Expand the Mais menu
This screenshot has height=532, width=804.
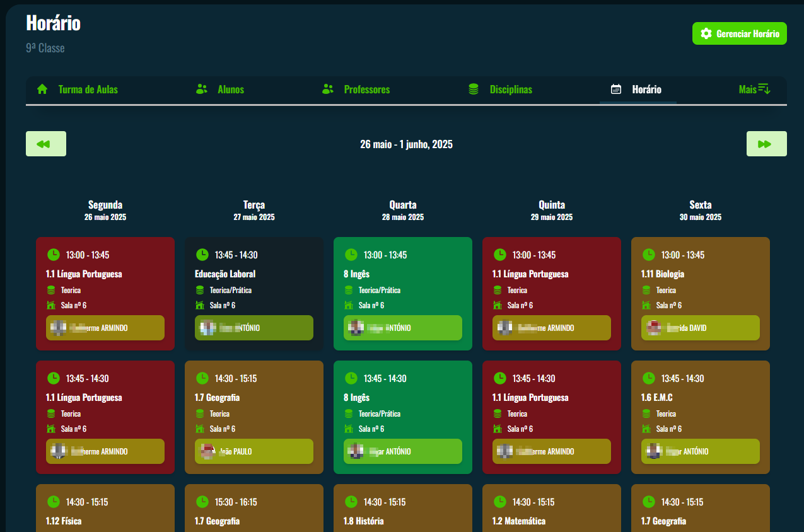[754, 90]
